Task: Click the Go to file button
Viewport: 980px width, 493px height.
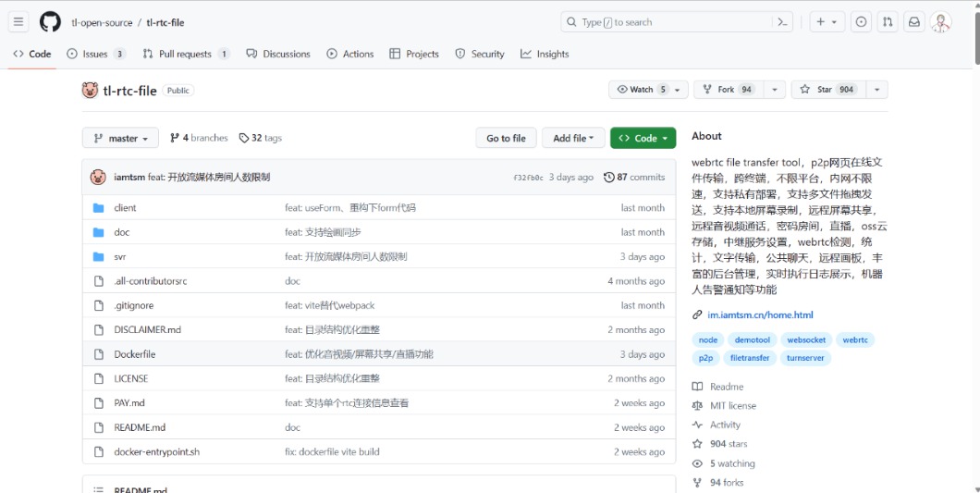Action: (x=507, y=138)
